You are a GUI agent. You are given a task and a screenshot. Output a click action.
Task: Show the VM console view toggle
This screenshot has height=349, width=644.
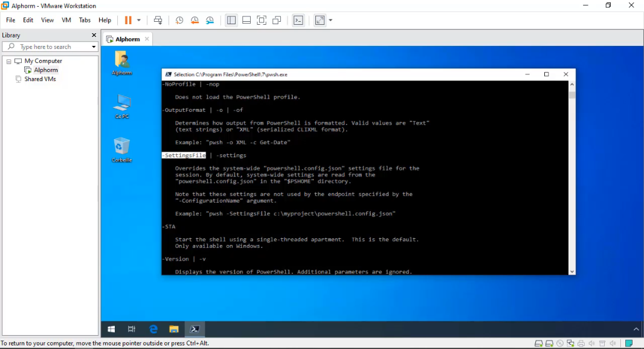pos(298,20)
